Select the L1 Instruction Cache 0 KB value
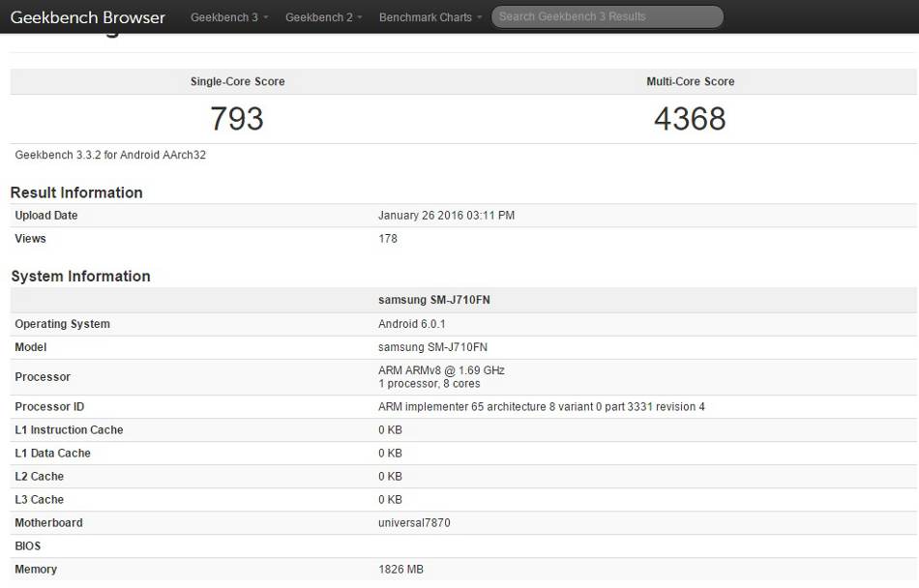The width and height of the screenshot is (919, 588). pyautogui.click(x=390, y=429)
